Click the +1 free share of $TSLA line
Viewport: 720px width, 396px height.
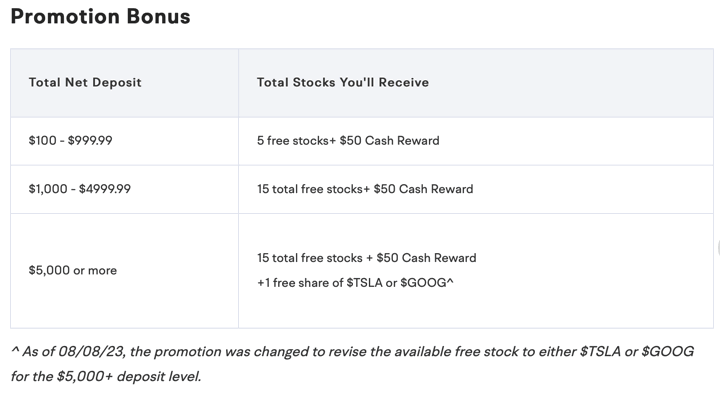coord(355,283)
